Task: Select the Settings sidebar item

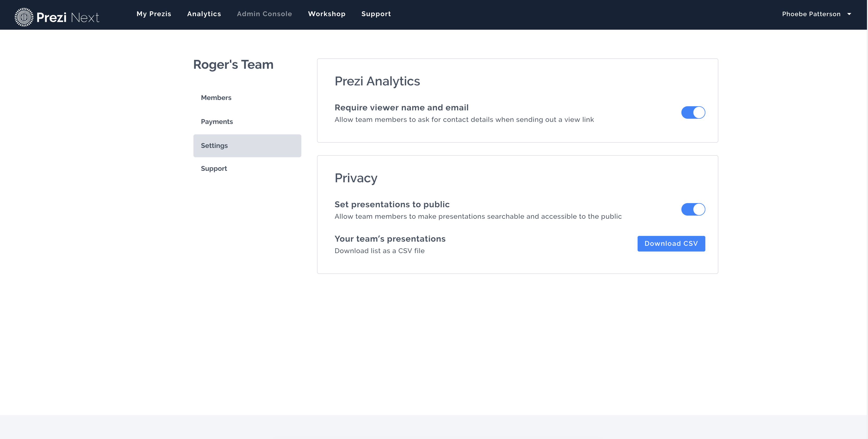Action: 214,146
